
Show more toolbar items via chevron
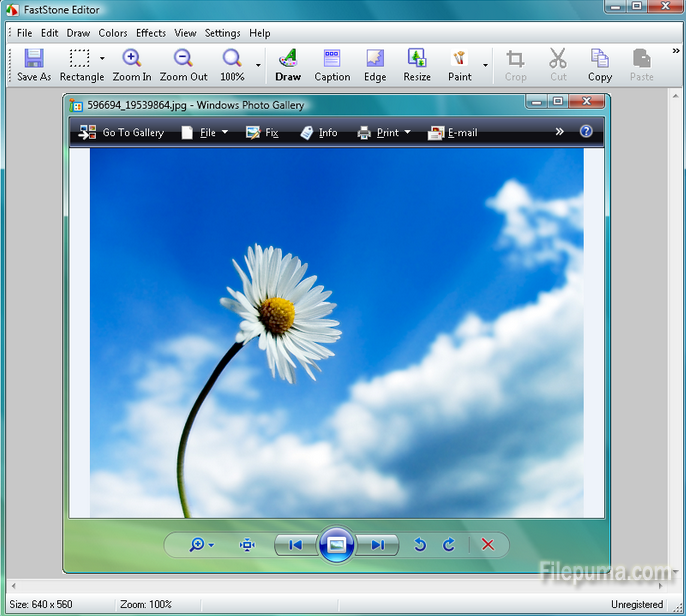click(x=675, y=52)
